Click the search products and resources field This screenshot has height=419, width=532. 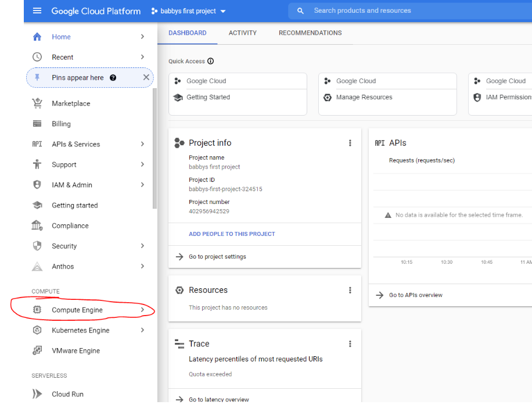tap(410, 11)
